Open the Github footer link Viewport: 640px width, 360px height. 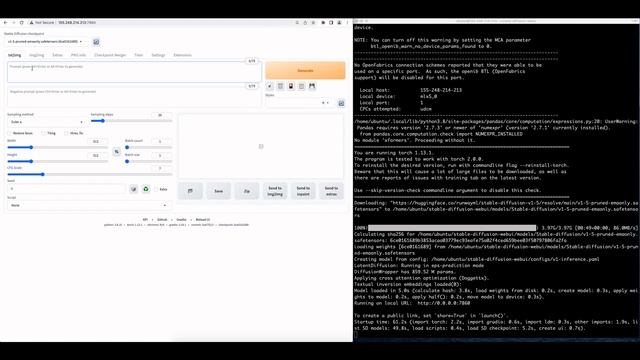click(162, 220)
